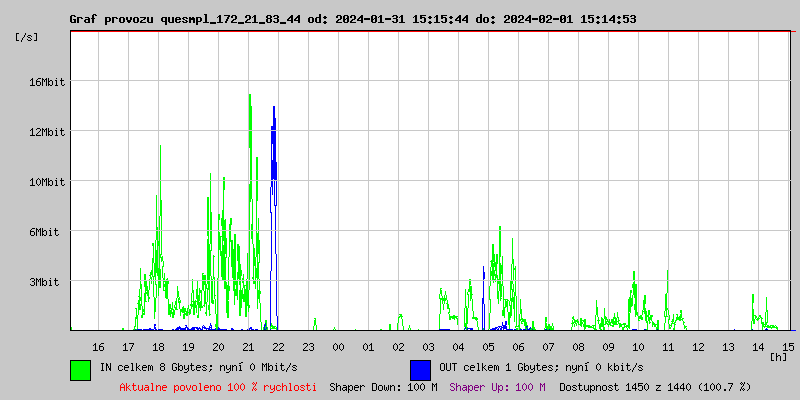Viewport: 800px width, 400px height.
Task: Click the 'OUT celkem 1 Gbytes' legend text
Action: 541,368
